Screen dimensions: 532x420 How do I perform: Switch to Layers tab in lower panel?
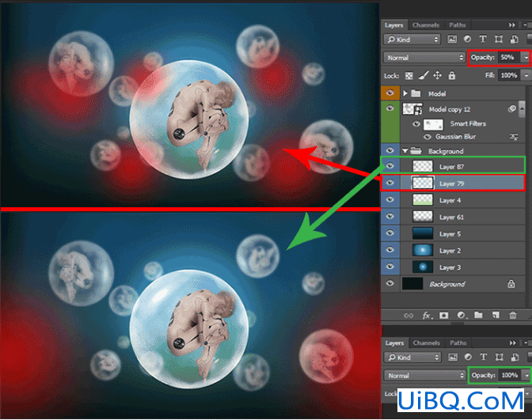click(394, 343)
